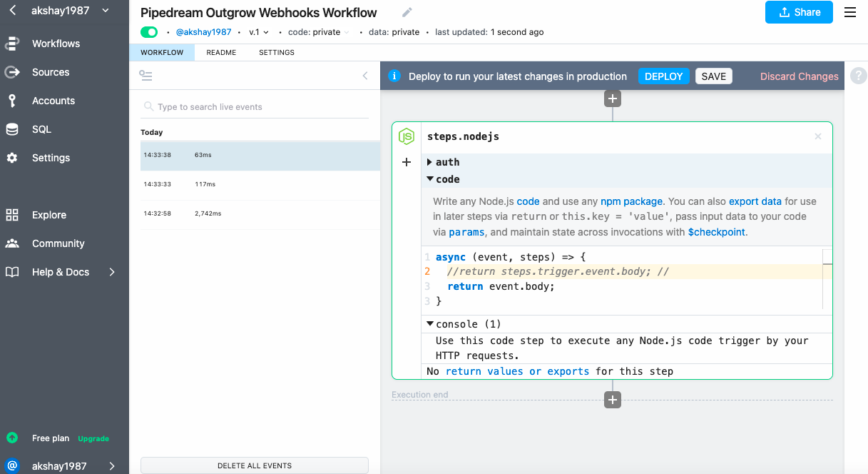The width and height of the screenshot is (868, 474).
Task: Open the params link
Action: pos(467,232)
